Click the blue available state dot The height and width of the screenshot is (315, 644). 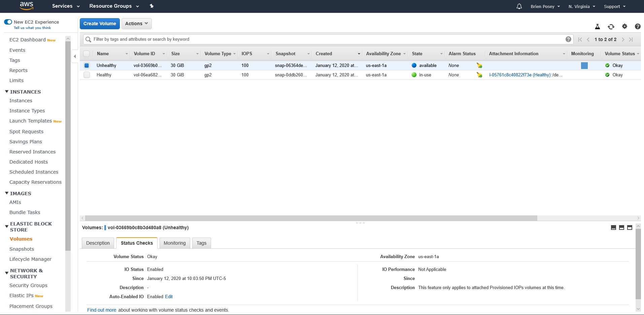tap(414, 65)
